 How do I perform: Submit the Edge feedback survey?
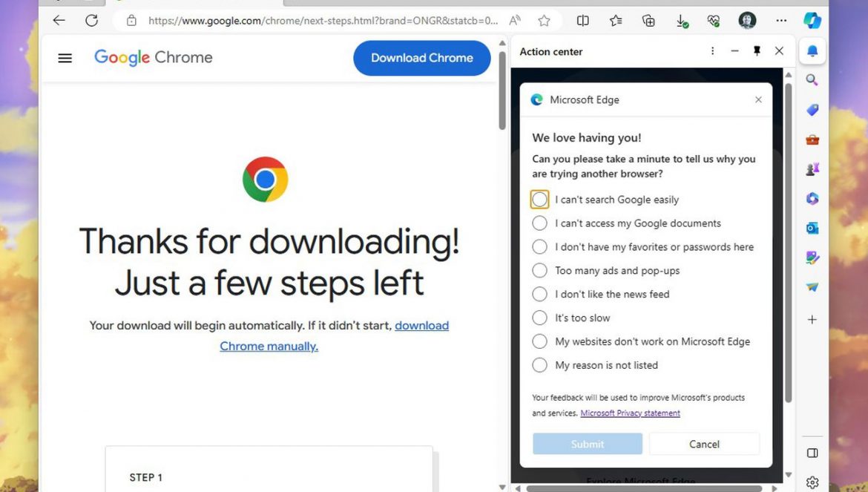(x=588, y=444)
